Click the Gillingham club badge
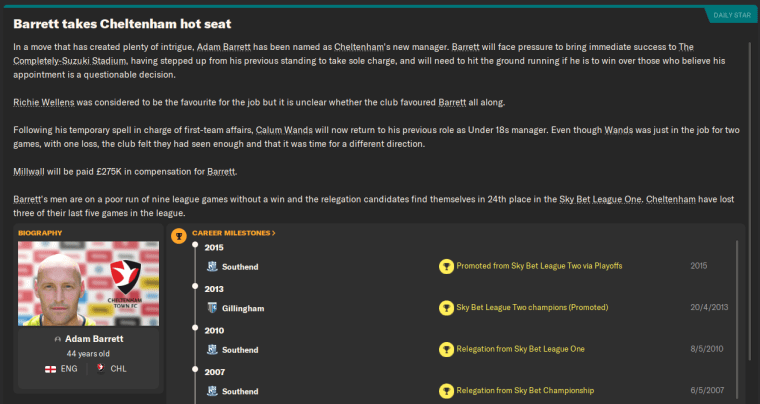760x404 pixels. [213, 308]
